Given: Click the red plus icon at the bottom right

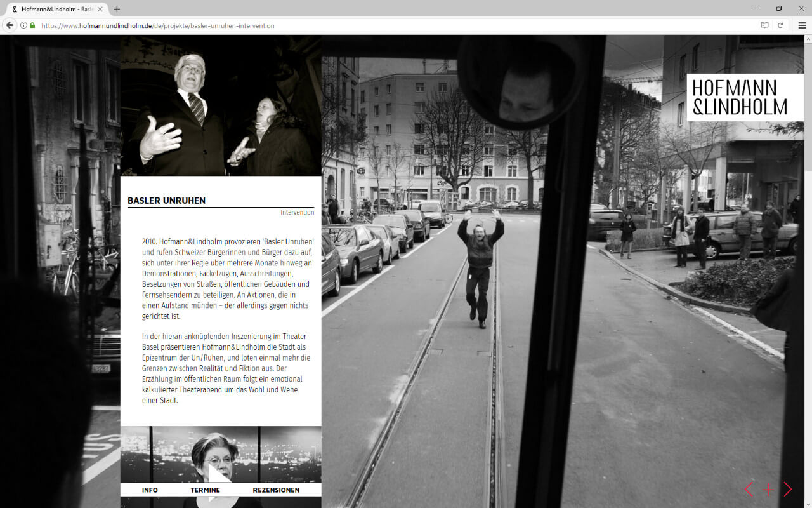Looking at the screenshot, I should tap(768, 490).
